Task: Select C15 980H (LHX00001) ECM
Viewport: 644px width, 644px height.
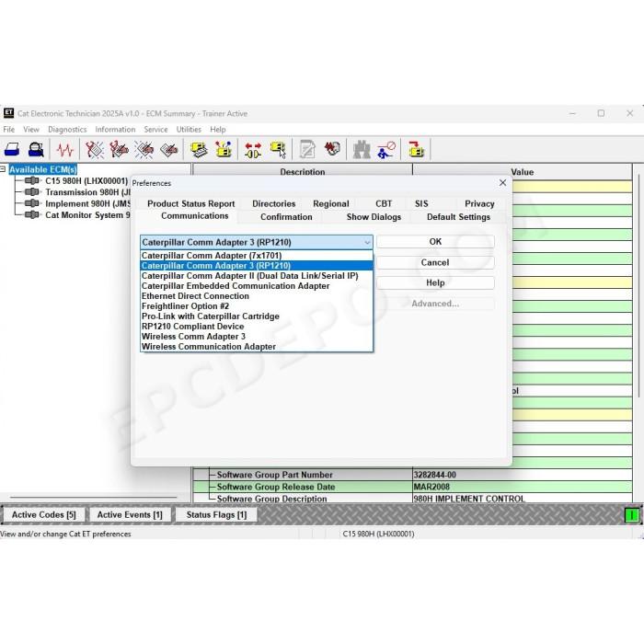Action: coord(86,180)
